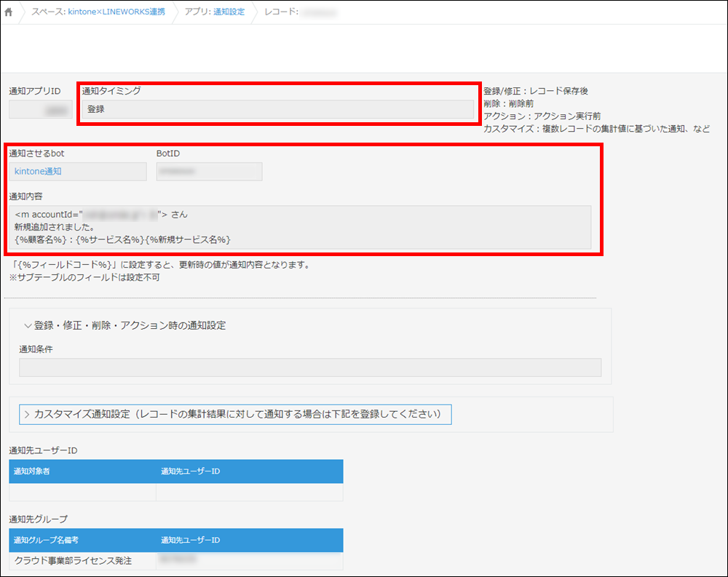Select the 通知先ユーザーID table label

(x=43, y=450)
